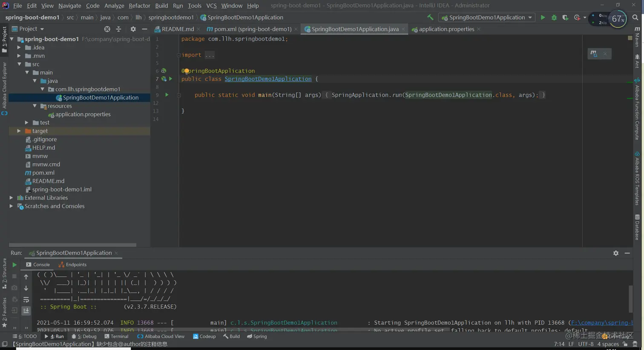Expand the target folder
This screenshot has width=644, height=350.
[19, 131]
